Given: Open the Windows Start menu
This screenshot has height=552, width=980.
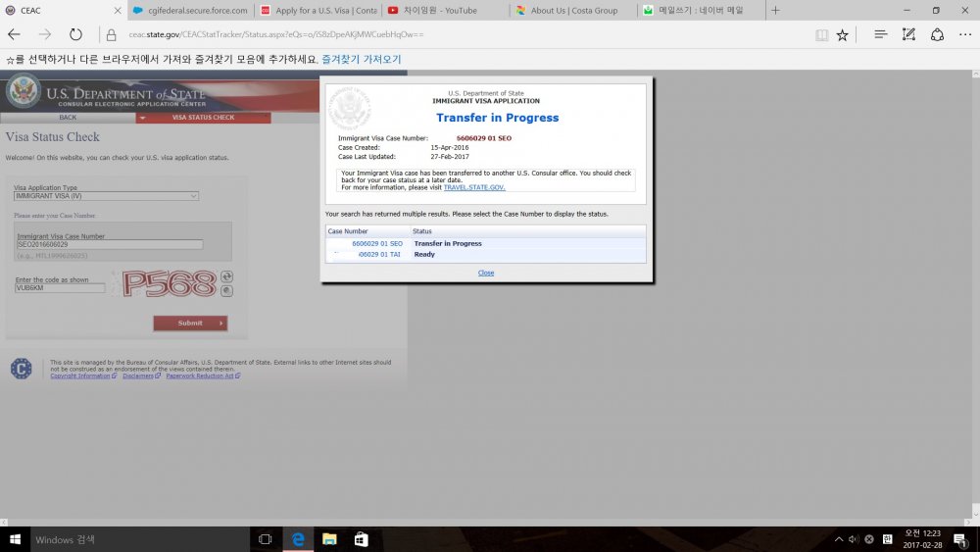Looking at the screenshot, I should [15, 539].
